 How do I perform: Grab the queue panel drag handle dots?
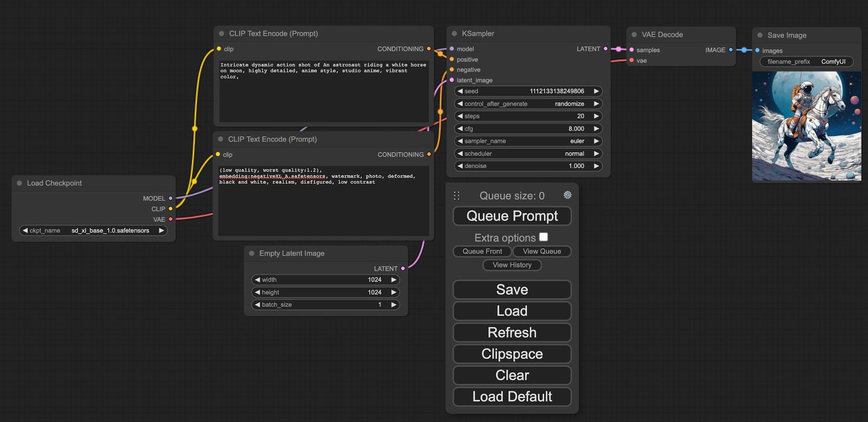coord(456,195)
